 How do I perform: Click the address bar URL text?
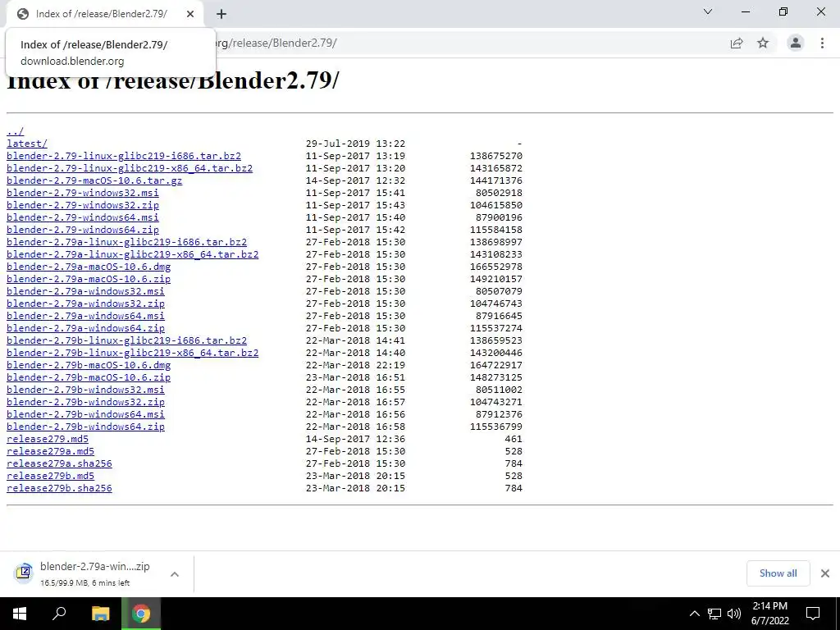pyautogui.click(x=276, y=43)
